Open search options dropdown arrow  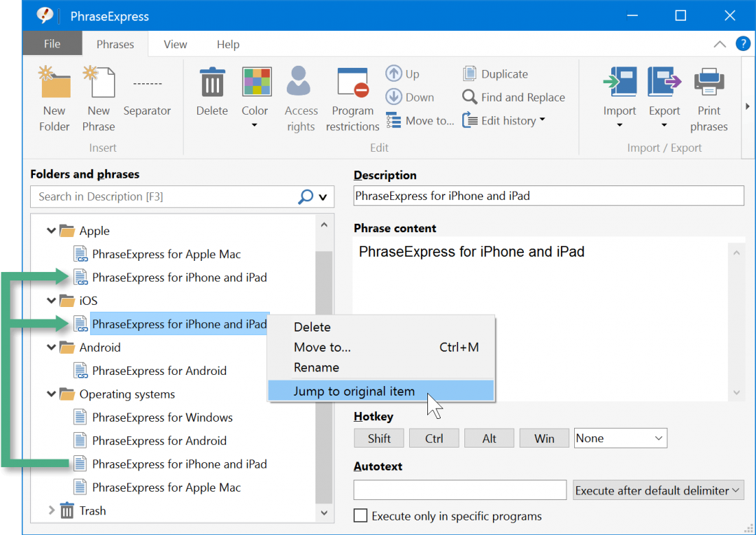pos(323,197)
